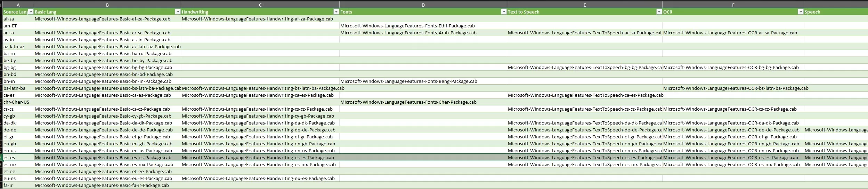Select the bs-latn-ba source language cell
The height and width of the screenshot is (189, 868).
[18, 88]
